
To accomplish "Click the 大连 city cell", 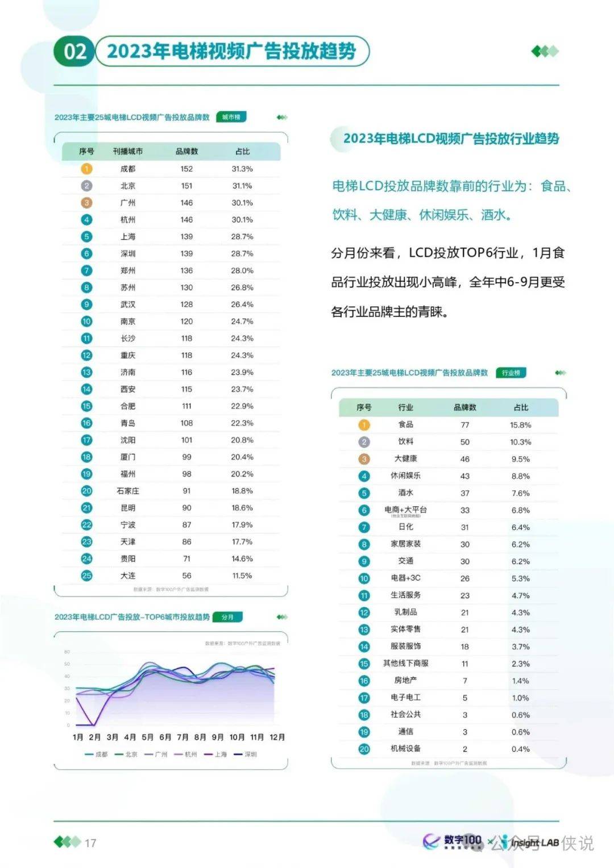I will [128, 575].
